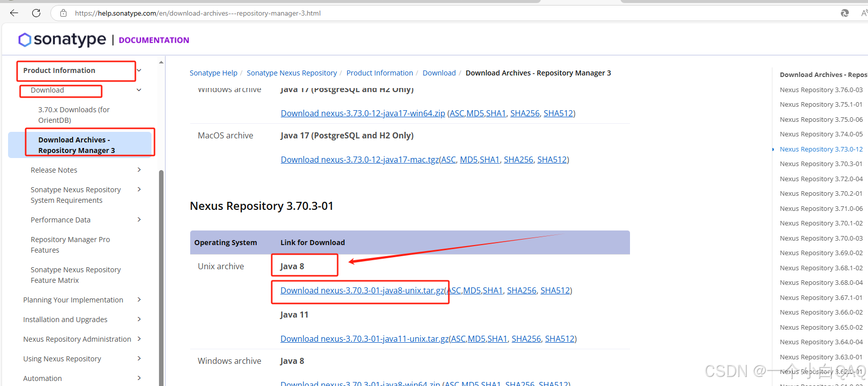Click the address bar URL field
868x386 pixels.
[198, 14]
